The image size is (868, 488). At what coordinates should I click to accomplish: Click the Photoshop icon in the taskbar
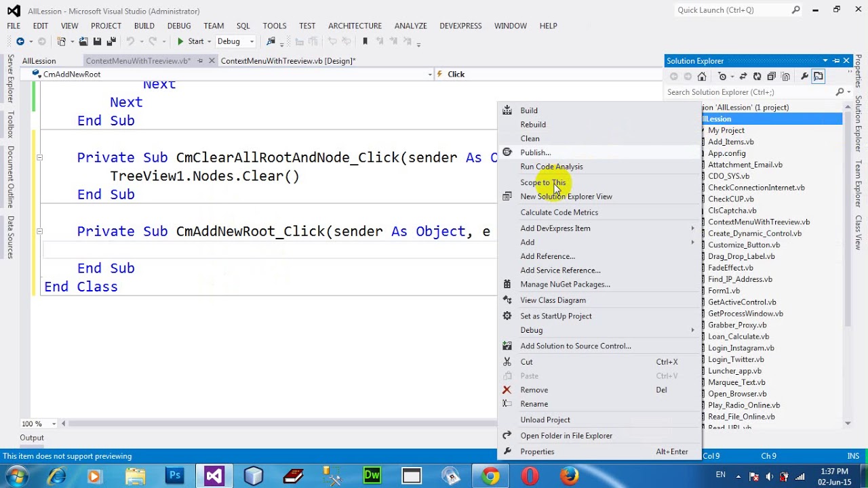click(174, 476)
